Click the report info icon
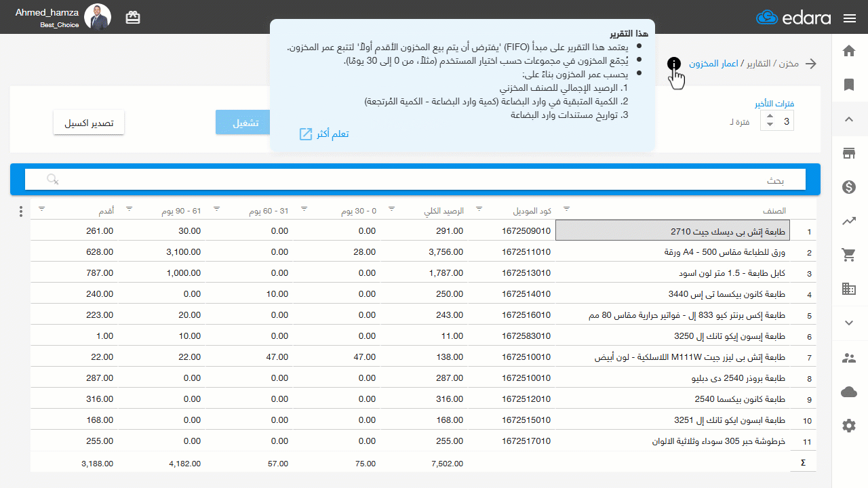The width and height of the screenshot is (868, 488). [x=674, y=64]
